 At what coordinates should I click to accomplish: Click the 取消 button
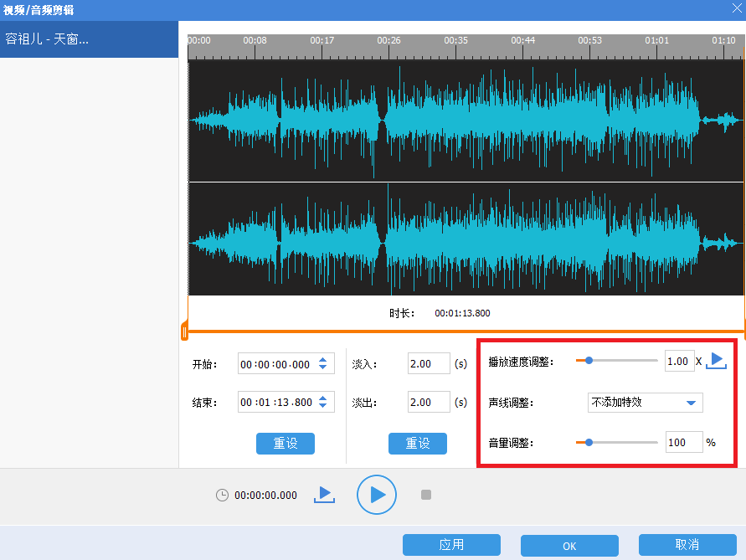pos(687,545)
